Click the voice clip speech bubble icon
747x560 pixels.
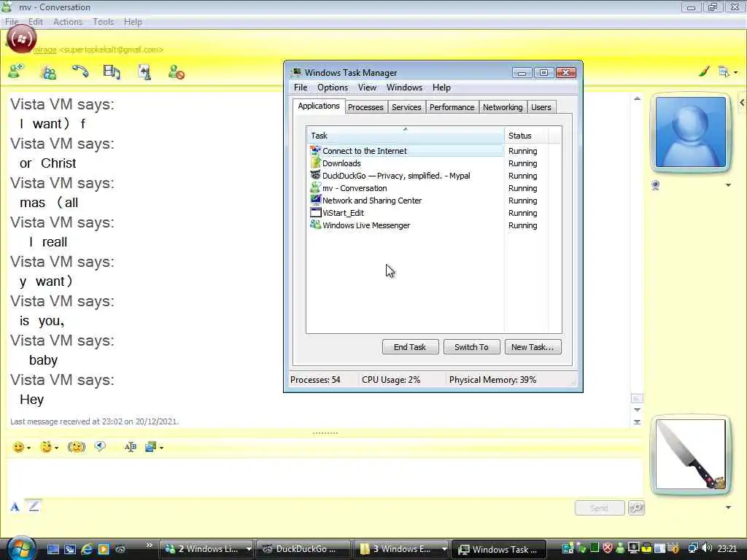click(100, 446)
